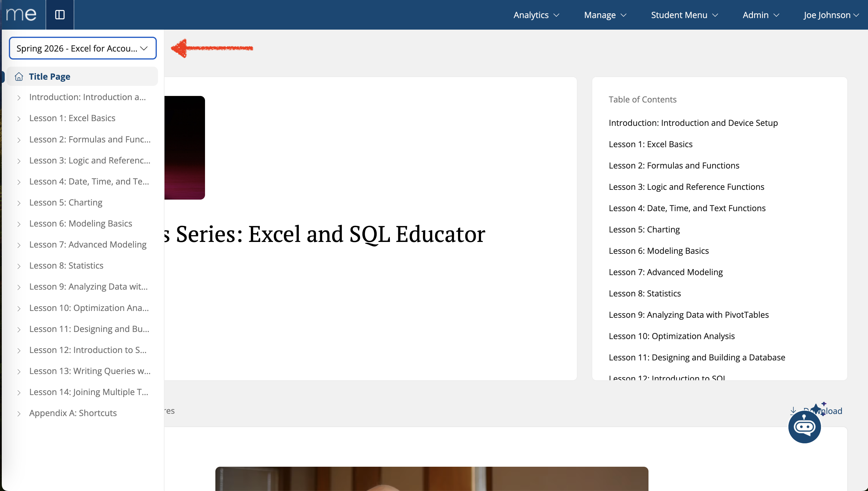Expand Appendix A: Shortcuts chevron

(x=19, y=414)
